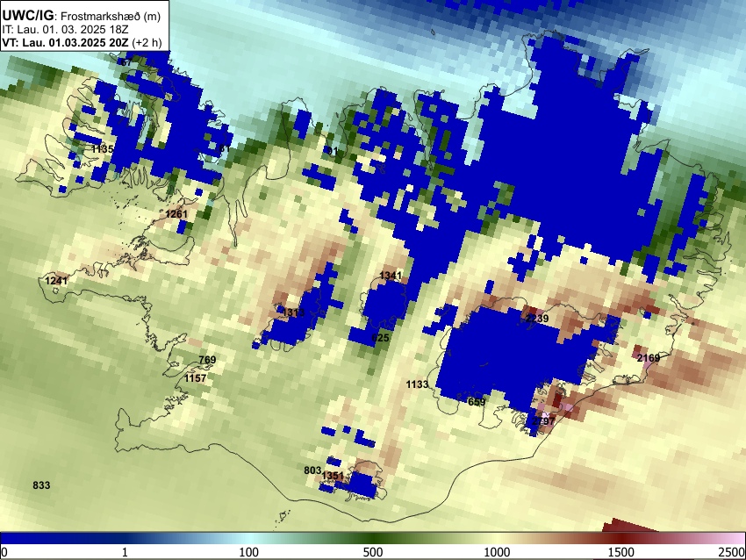Click the legend tick label 500

coord(373,552)
